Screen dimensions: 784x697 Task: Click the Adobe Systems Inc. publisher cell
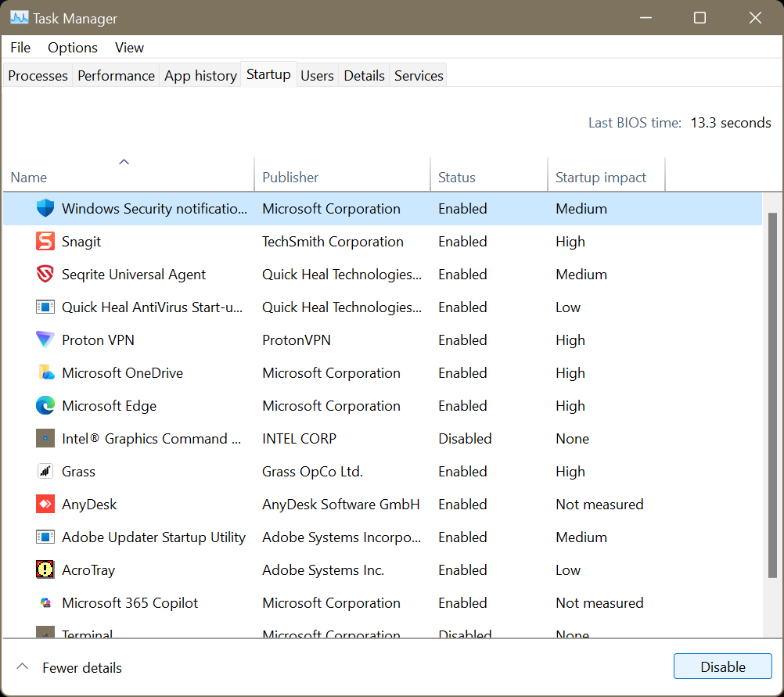pyautogui.click(x=323, y=570)
